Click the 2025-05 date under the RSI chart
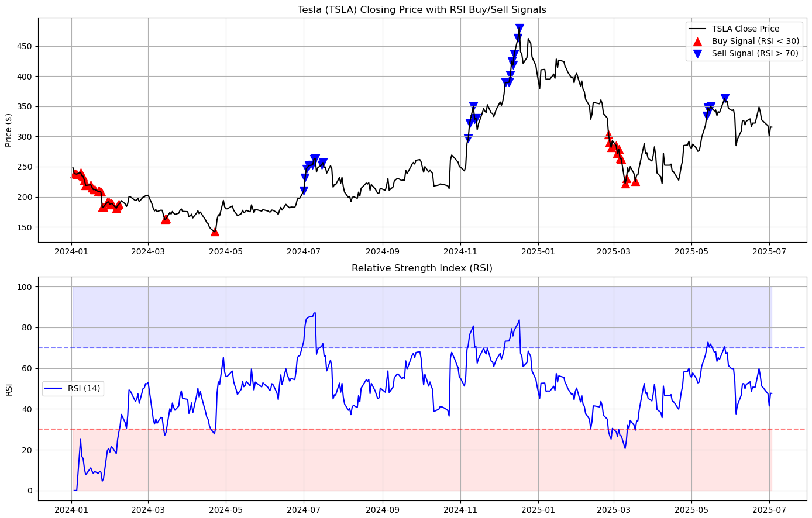Screen dimensions: 812x518 [x=691, y=510]
